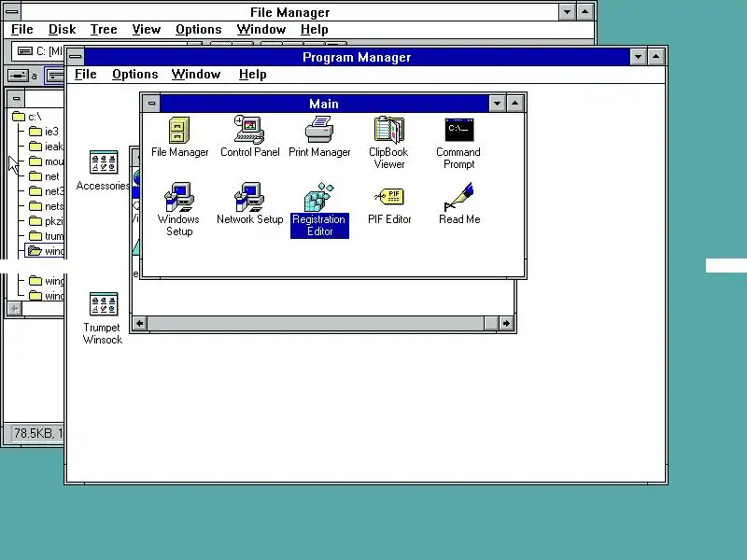Open File Manager's Tree menu
This screenshot has height=560, width=747.
click(x=104, y=30)
